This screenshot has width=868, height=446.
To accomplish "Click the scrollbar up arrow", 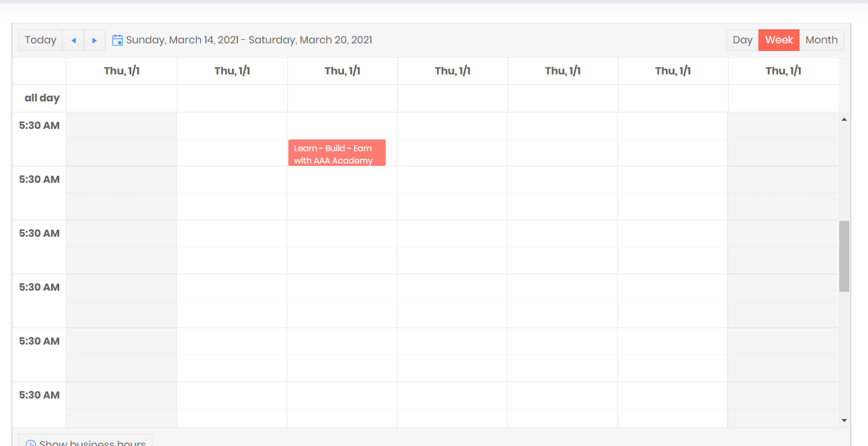I will [844, 120].
